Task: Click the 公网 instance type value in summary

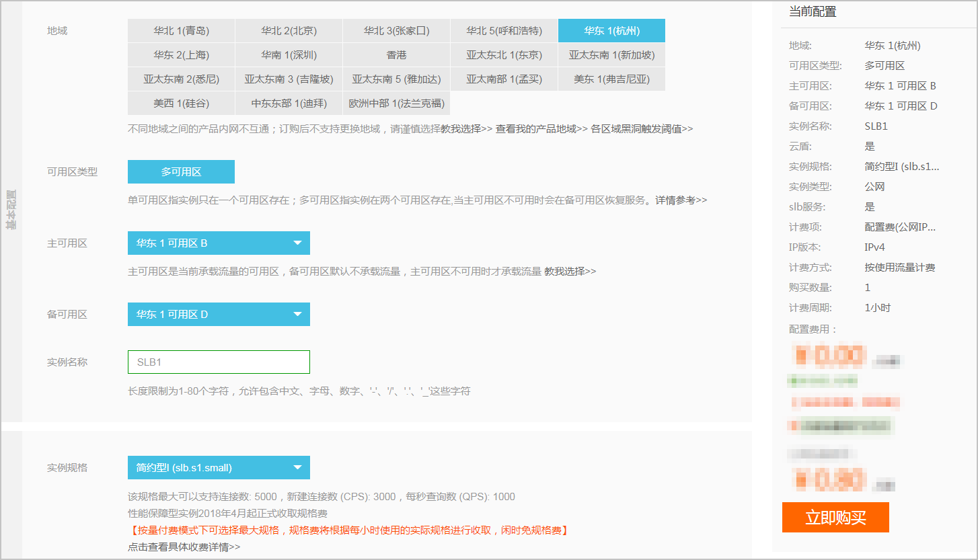Action: pyautogui.click(x=875, y=187)
